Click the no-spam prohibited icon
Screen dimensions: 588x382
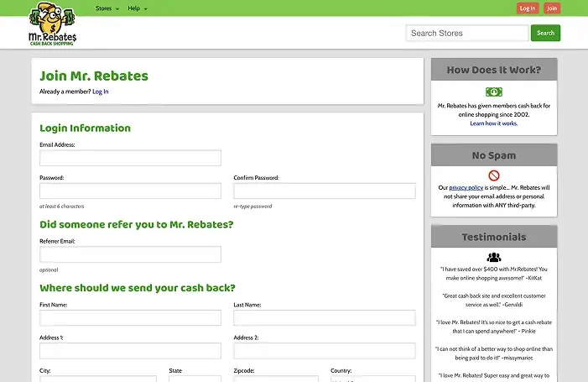coord(494,175)
